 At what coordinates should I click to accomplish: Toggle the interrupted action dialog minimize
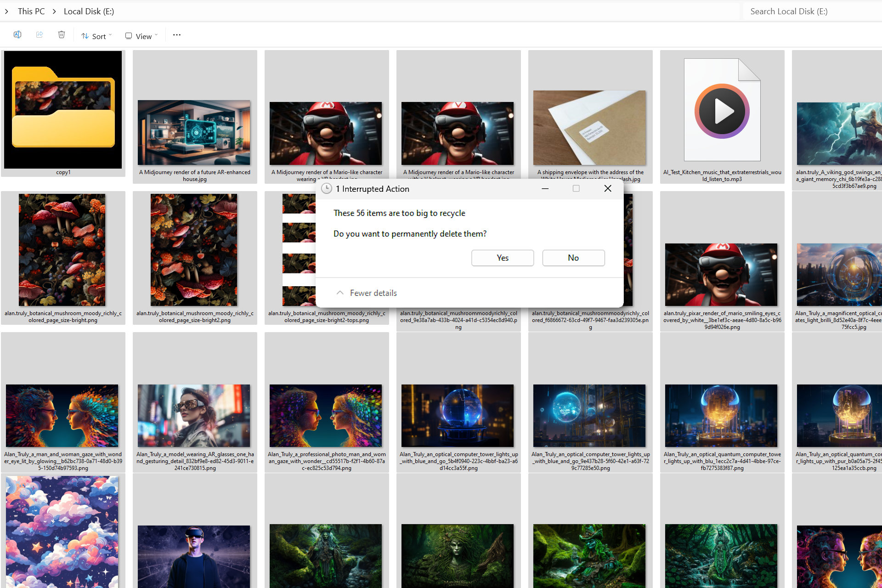pos(545,188)
